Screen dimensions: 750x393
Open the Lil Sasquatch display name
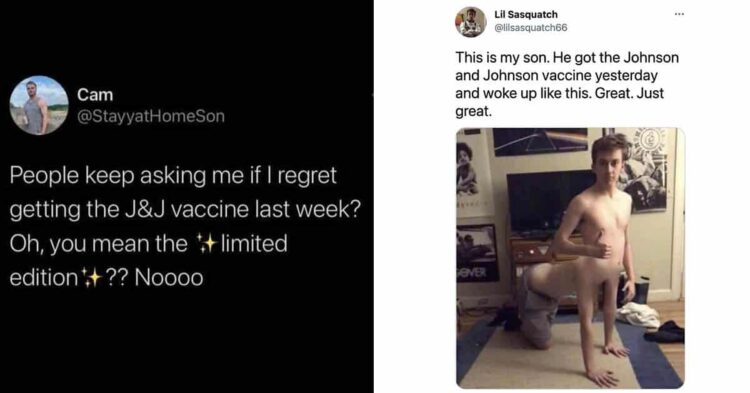[526, 14]
